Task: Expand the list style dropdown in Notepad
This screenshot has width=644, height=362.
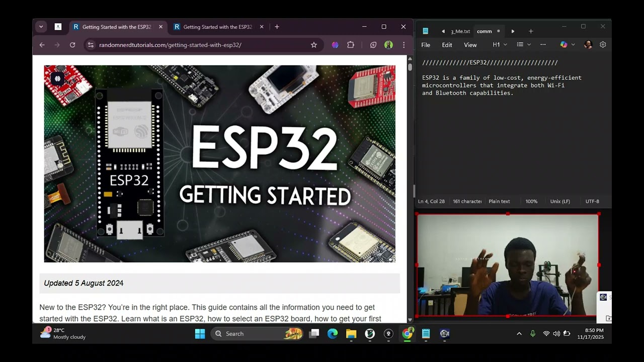Action: tap(524, 45)
